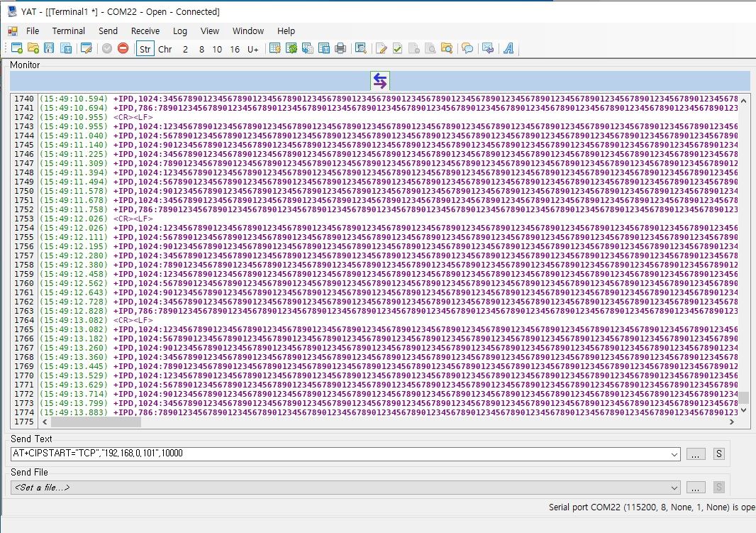This screenshot has width=756, height=533.
Task: Click the Copy Monitor to Clipboard icon
Action: (308, 48)
